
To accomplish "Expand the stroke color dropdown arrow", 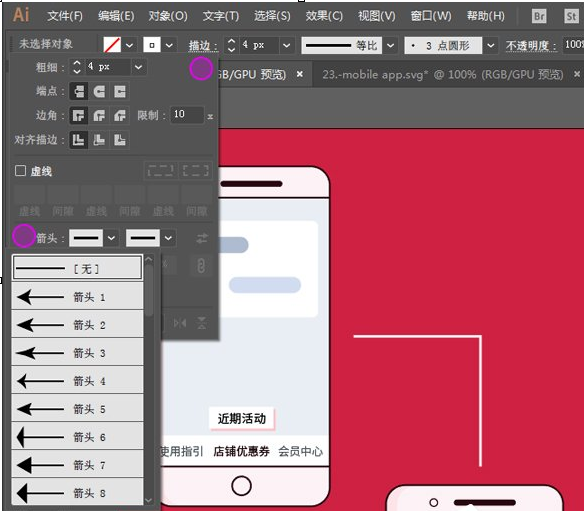I will tap(169, 45).
